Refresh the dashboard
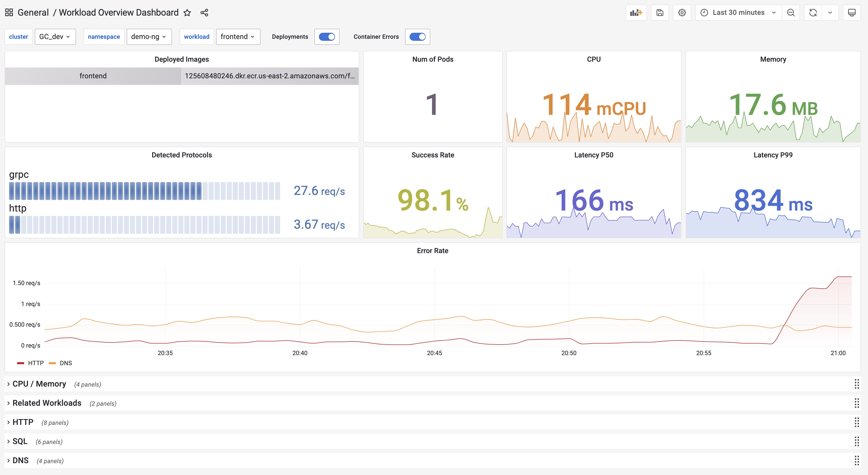This screenshot has height=475, width=868. (813, 13)
